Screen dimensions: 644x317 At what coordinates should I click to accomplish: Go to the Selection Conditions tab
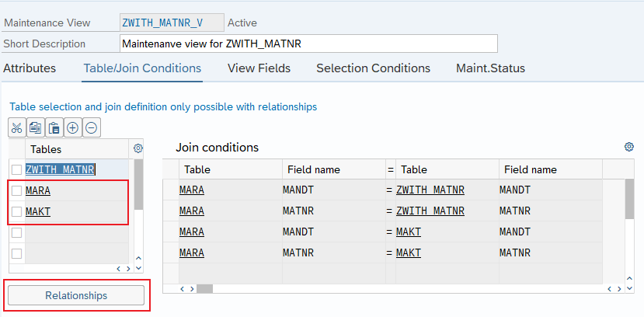[373, 68]
